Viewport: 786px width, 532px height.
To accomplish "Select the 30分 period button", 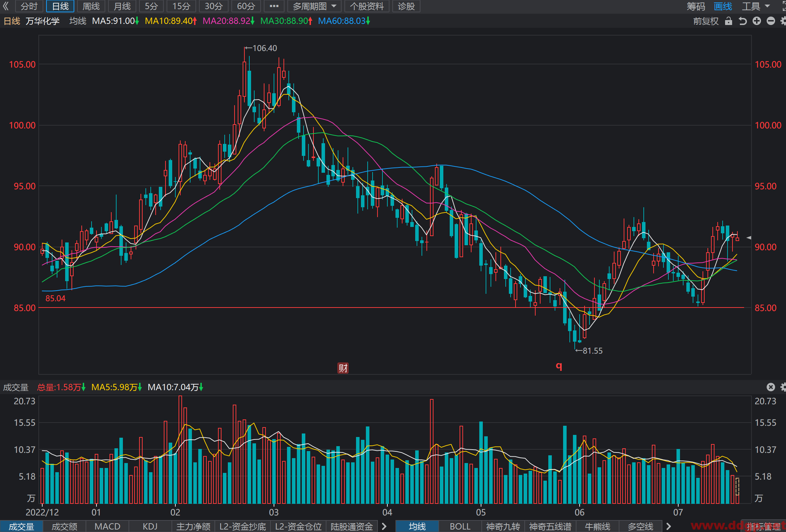I will point(214,6).
